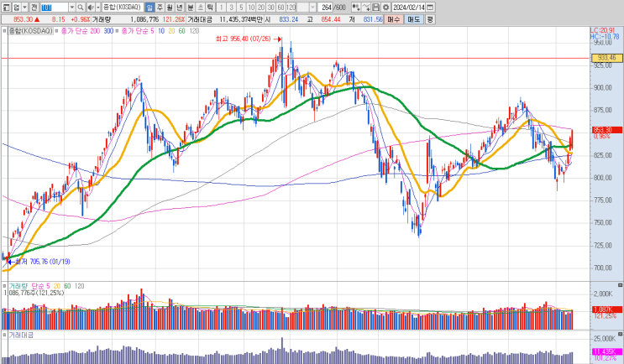624x364 pixels.
Task: Click the gray 120 price moving average legend
Action: coord(194,31)
